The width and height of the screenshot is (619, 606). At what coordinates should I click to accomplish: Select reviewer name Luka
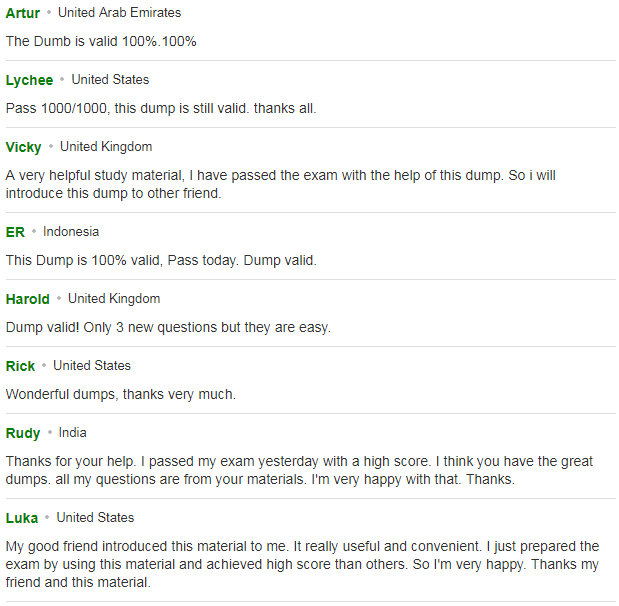tap(22, 518)
